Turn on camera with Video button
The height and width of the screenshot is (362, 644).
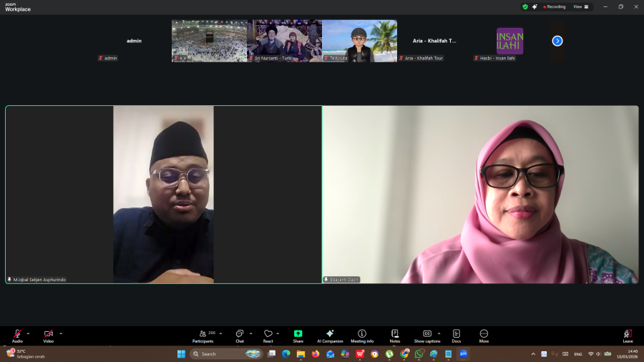(x=48, y=334)
